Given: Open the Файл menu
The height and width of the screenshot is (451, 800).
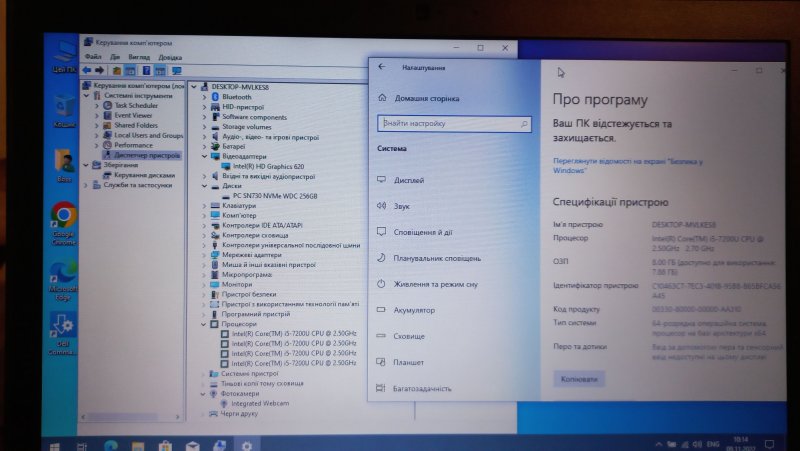Looking at the screenshot, I should pos(94,57).
